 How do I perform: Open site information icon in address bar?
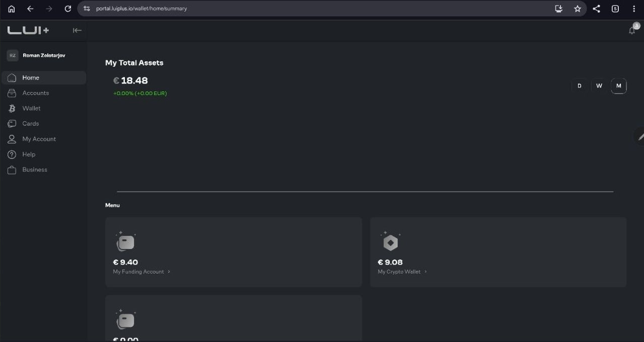pos(87,9)
